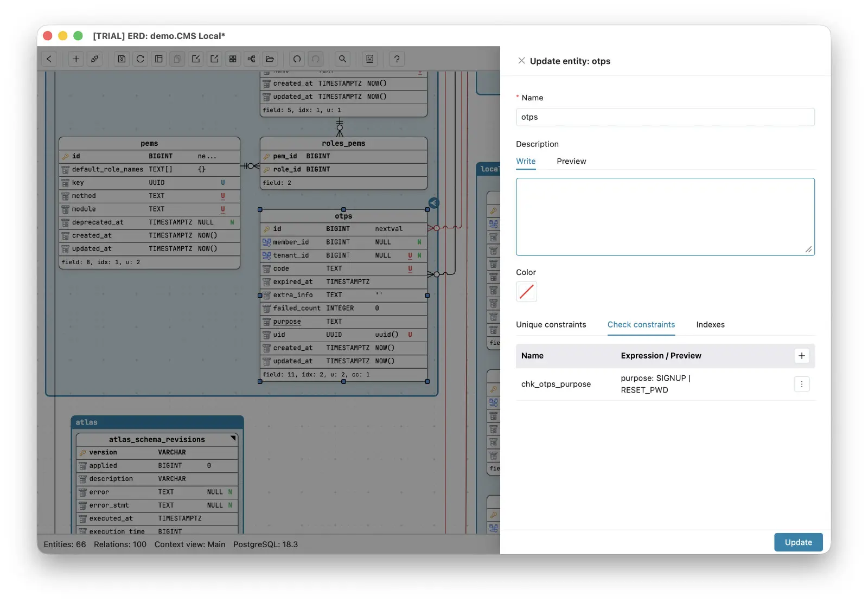Screen dimensions: 868x603
Task: Select the otps entity title
Action: coord(343,216)
